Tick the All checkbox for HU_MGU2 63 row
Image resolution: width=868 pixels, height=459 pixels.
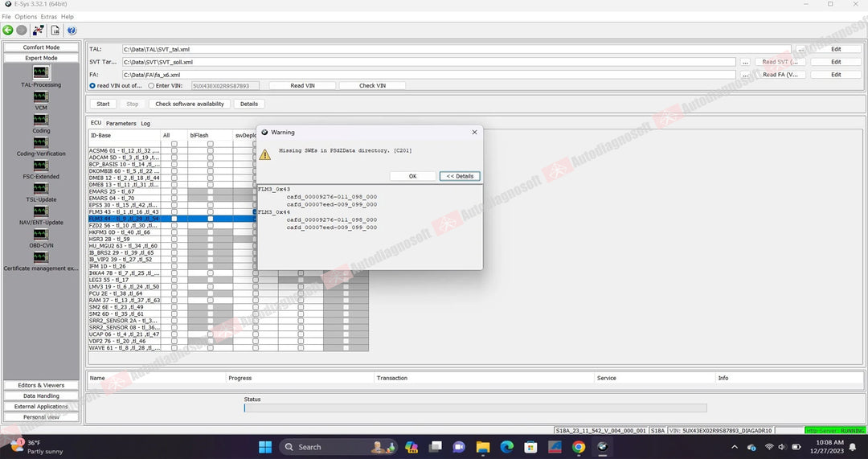174,246
